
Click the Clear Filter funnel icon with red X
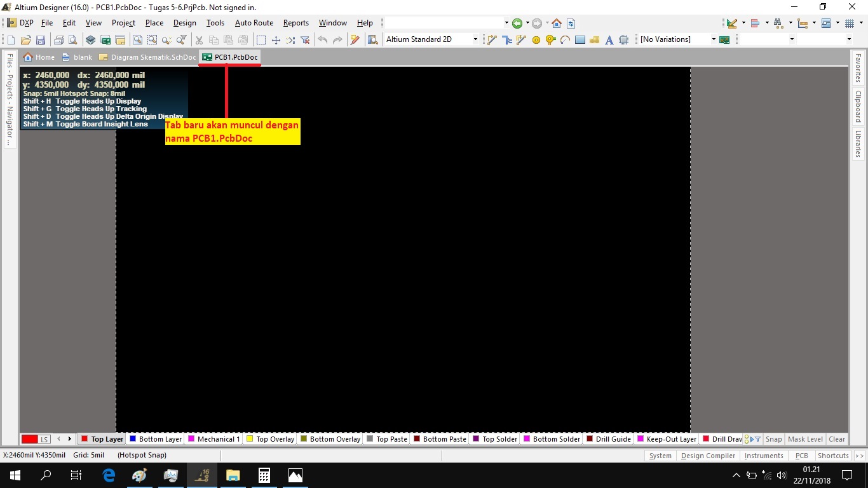pyautogui.click(x=305, y=39)
